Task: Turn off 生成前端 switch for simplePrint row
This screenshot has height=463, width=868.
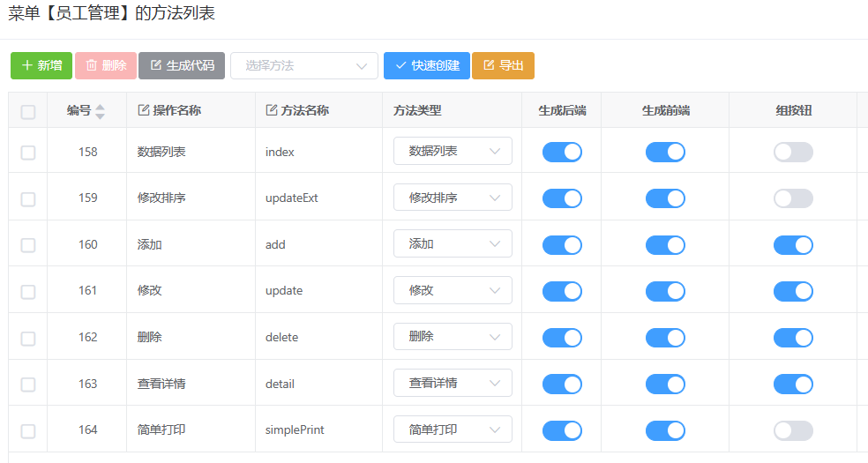Action: pyautogui.click(x=665, y=430)
